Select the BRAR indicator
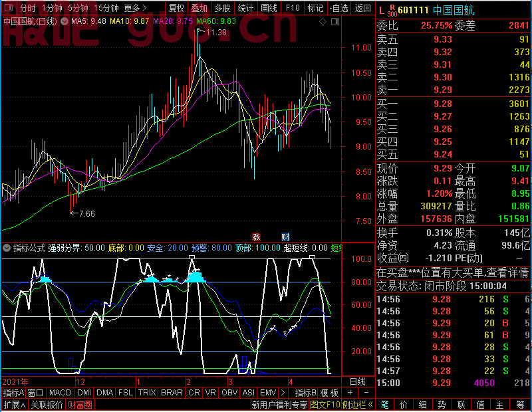 pyautogui.click(x=172, y=393)
